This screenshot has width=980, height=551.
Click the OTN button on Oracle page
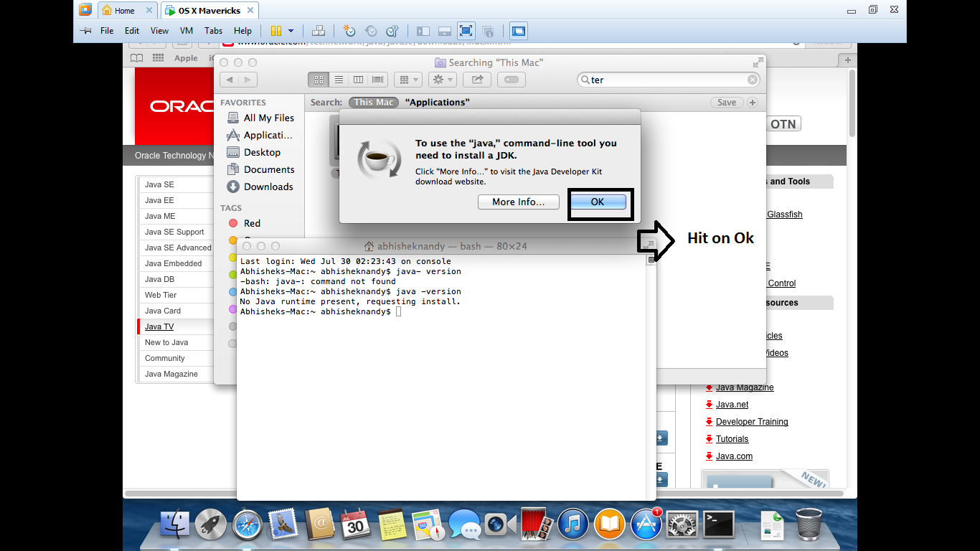pyautogui.click(x=783, y=124)
